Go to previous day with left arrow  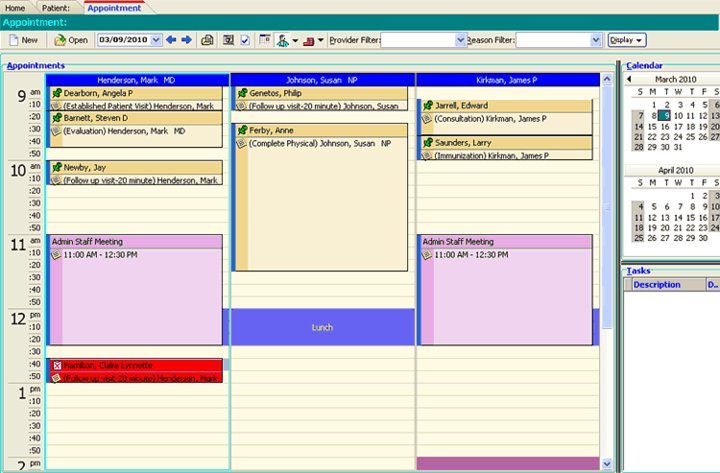click(171, 40)
